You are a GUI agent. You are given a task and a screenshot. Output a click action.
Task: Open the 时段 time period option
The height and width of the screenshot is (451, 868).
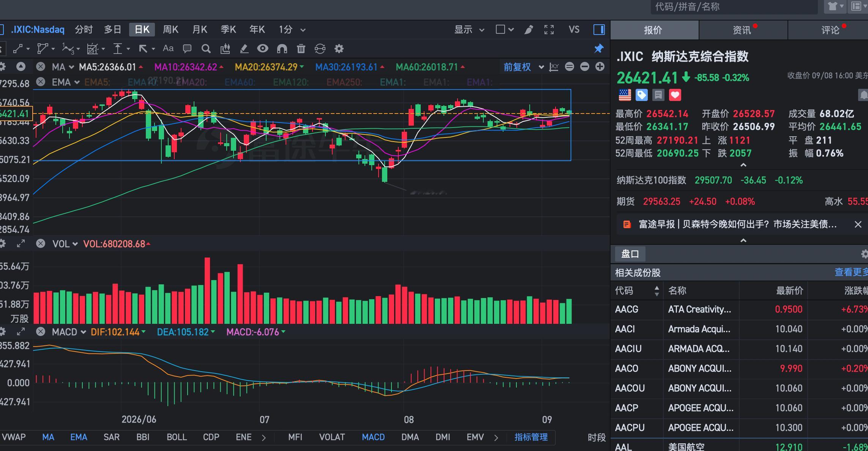pyautogui.click(x=597, y=438)
